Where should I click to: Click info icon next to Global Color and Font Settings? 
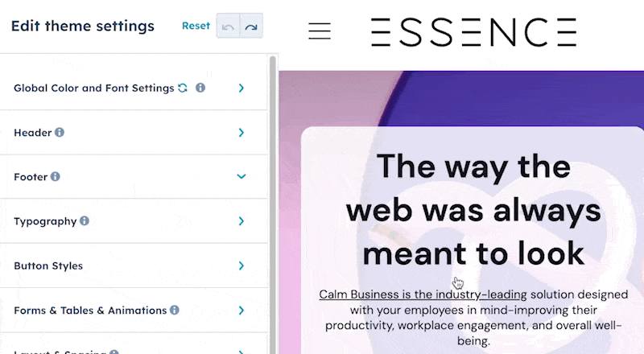(200, 88)
